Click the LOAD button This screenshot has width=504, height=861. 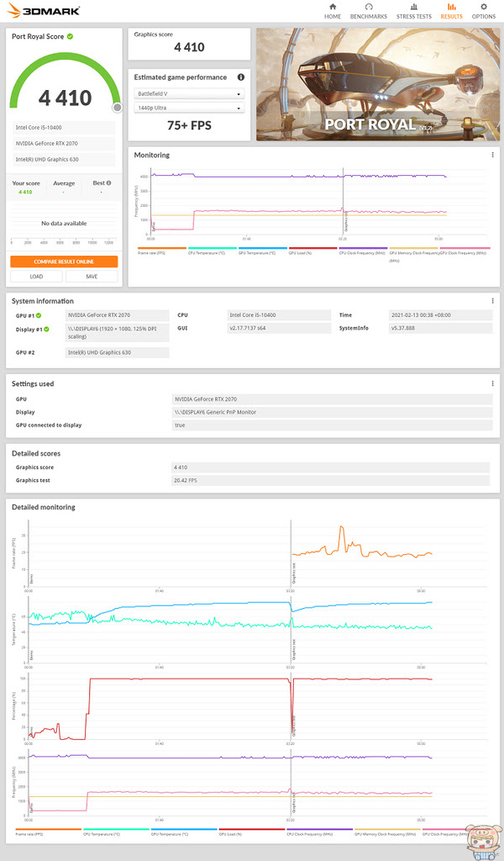click(x=36, y=276)
